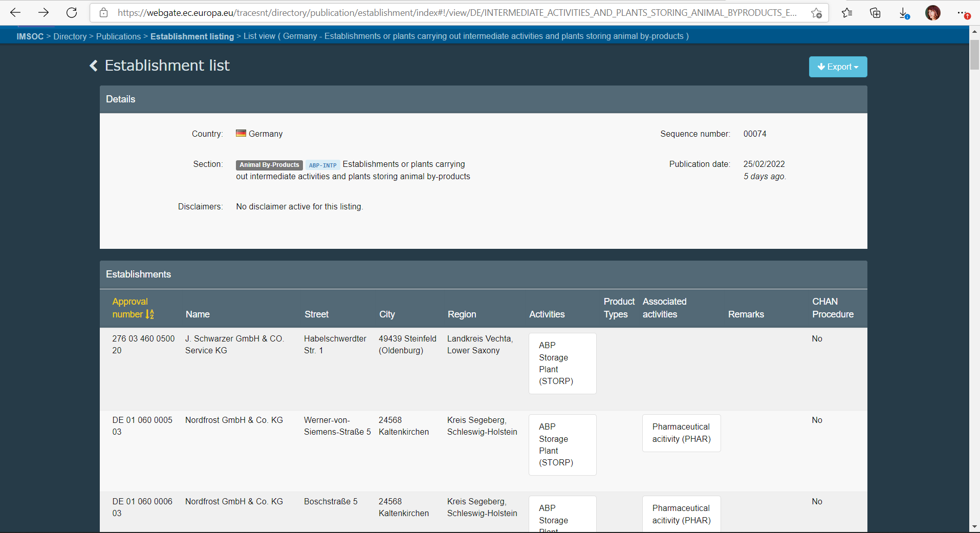Sort by Approval number sort icon
980x533 pixels.
point(149,314)
